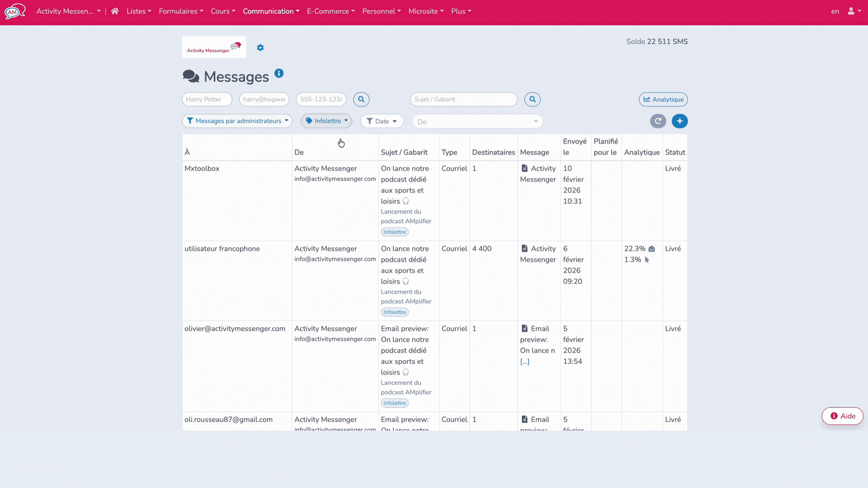Viewport: 868px width, 488px height.
Task: Expand the Messages par administrateurs filter
Action: (237, 121)
